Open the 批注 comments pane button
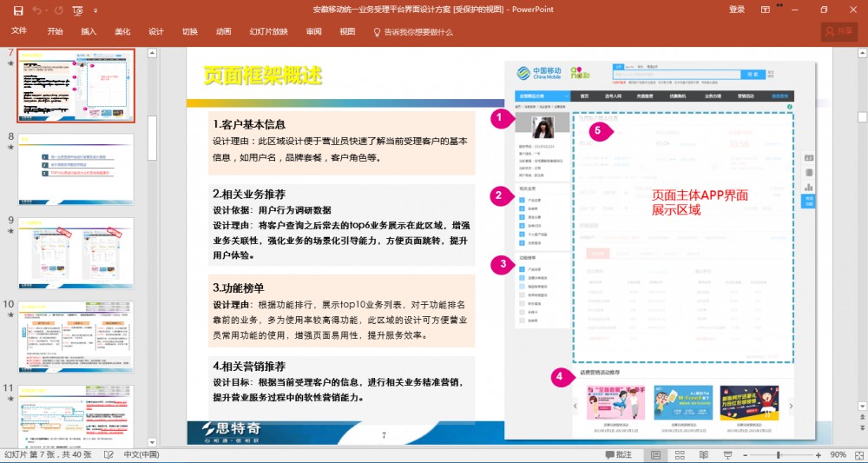 (619, 454)
